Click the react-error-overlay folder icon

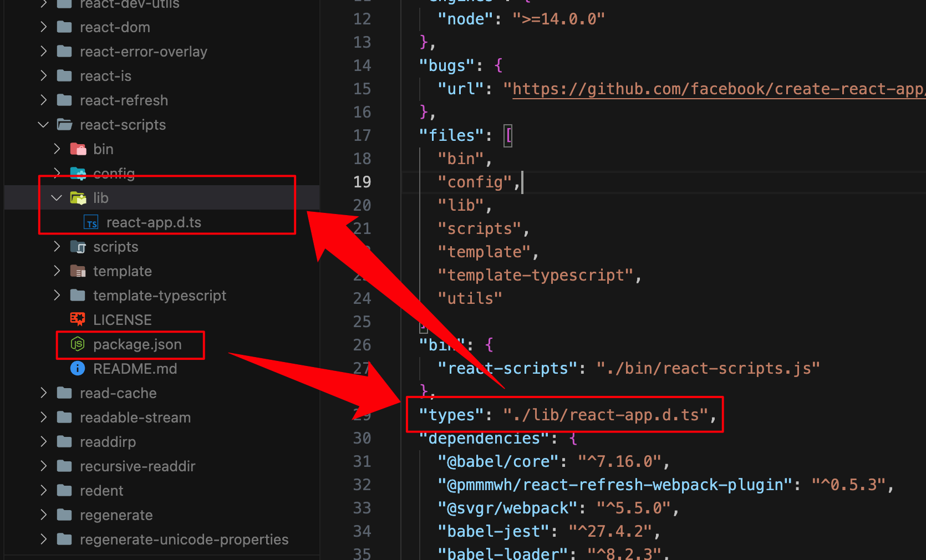(64, 52)
